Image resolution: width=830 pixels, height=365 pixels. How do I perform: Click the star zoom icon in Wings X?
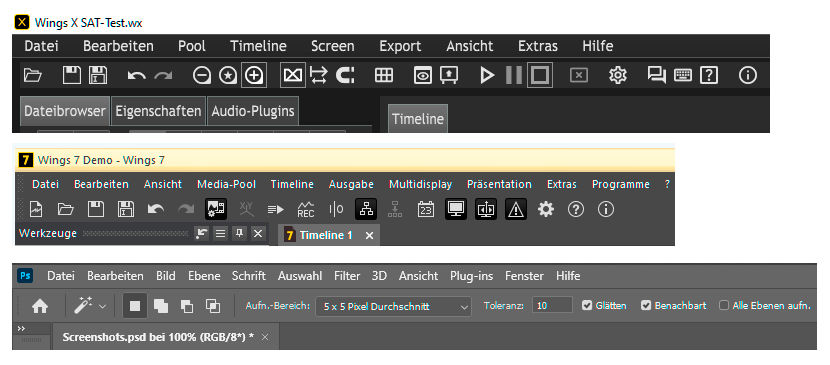point(228,76)
